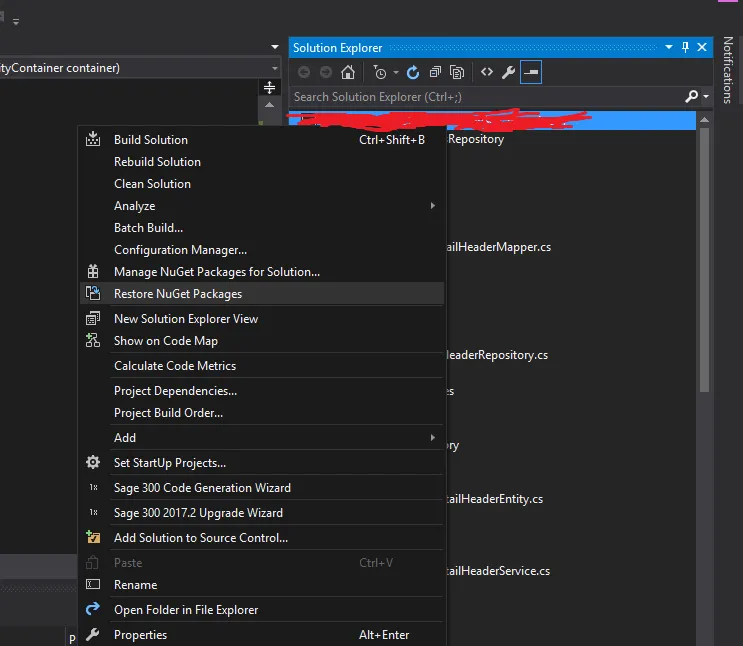Open Properties wrench in Solution Explorer toolbar

coord(508,73)
